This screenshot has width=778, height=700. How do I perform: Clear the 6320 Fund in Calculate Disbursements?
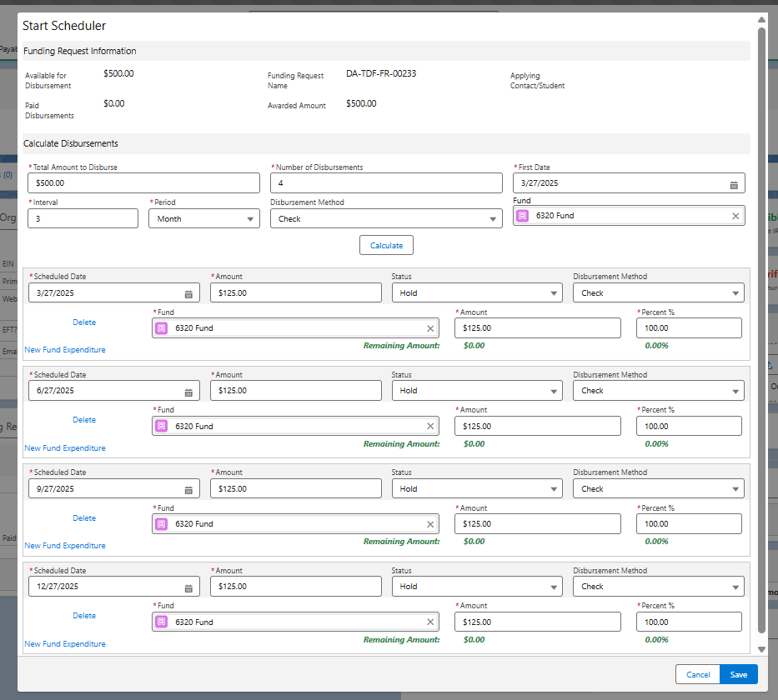[735, 216]
